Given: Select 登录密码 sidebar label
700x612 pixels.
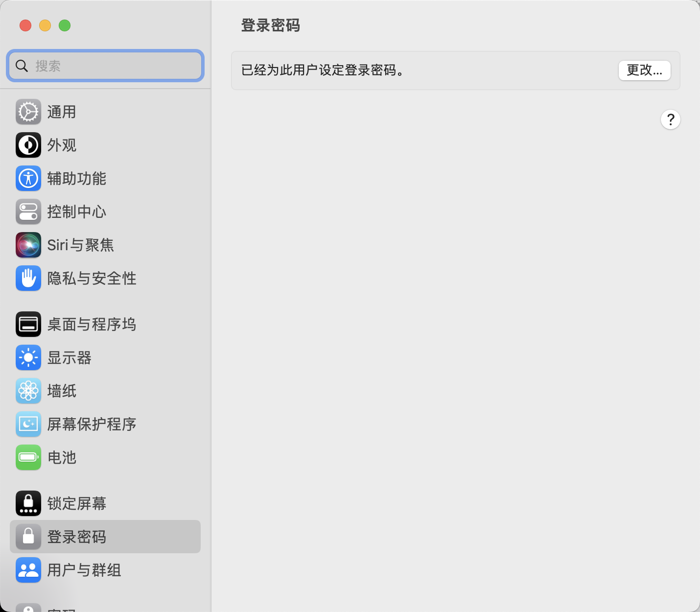Looking at the screenshot, I should (x=77, y=537).
